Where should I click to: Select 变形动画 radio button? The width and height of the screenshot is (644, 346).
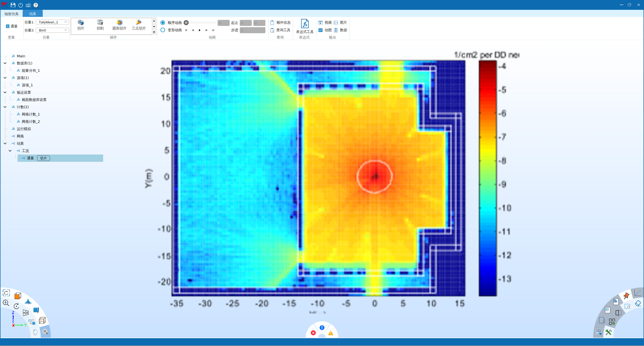point(163,30)
